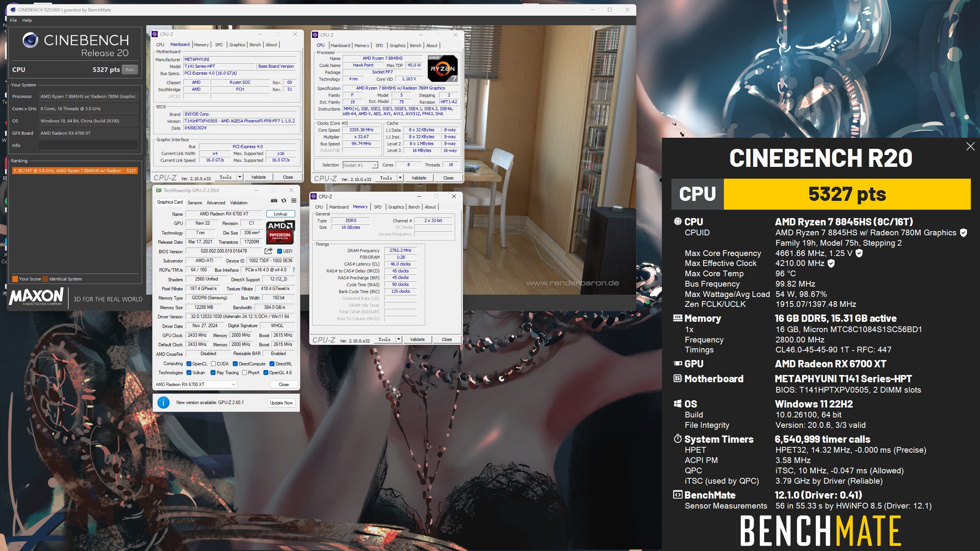Switch to Advanced tab in GPU-Z
The image size is (980, 551).
216,203
